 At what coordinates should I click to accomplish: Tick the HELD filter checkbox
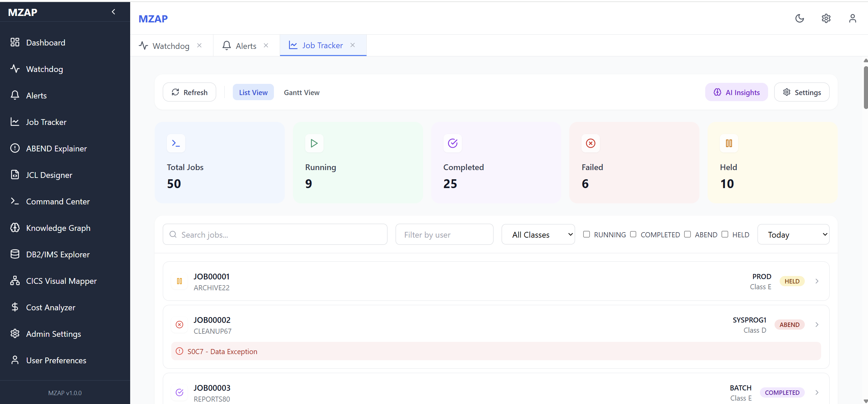(725, 234)
